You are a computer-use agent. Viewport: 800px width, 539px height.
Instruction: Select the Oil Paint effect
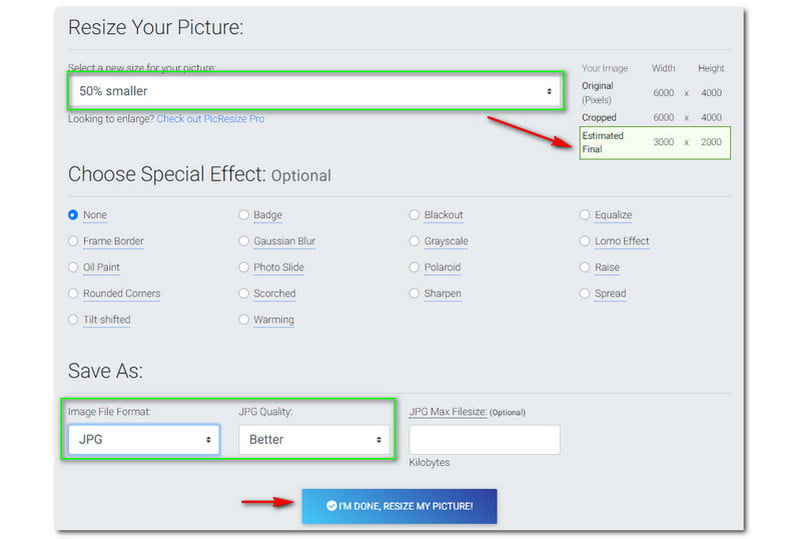(73, 267)
